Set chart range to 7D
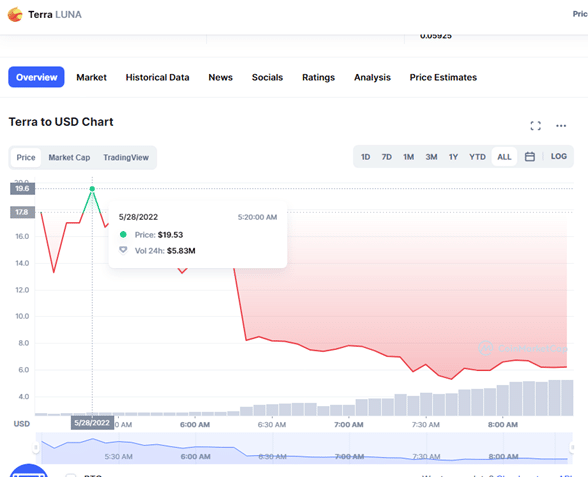 [387, 157]
